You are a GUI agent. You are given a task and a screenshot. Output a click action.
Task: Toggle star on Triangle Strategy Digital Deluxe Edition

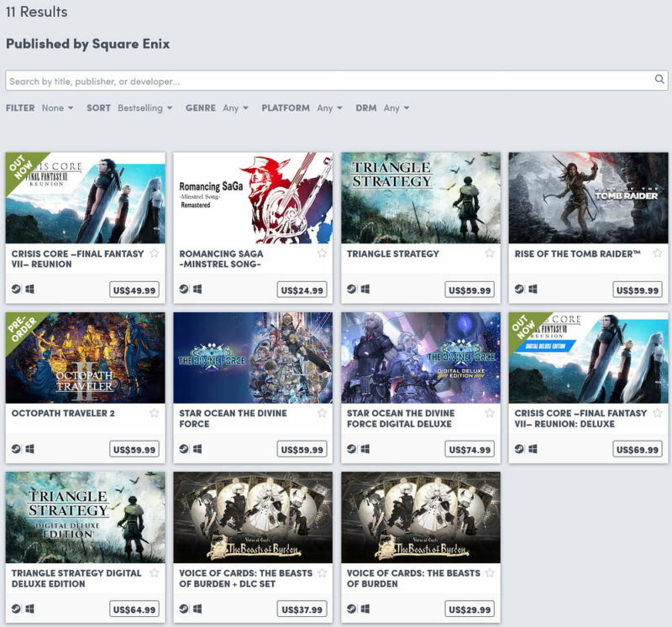(x=155, y=573)
